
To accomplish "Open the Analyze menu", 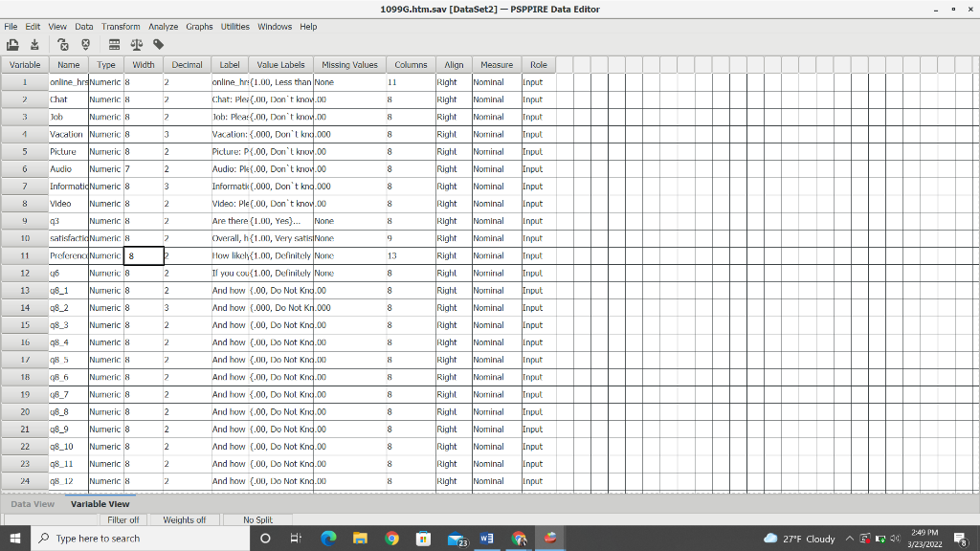I will (165, 26).
